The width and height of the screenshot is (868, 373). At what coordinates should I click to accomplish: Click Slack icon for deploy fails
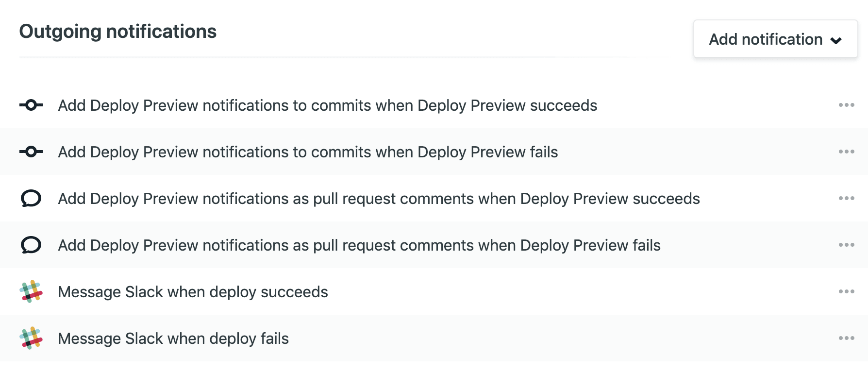pyautogui.click(x=31, y=338)
